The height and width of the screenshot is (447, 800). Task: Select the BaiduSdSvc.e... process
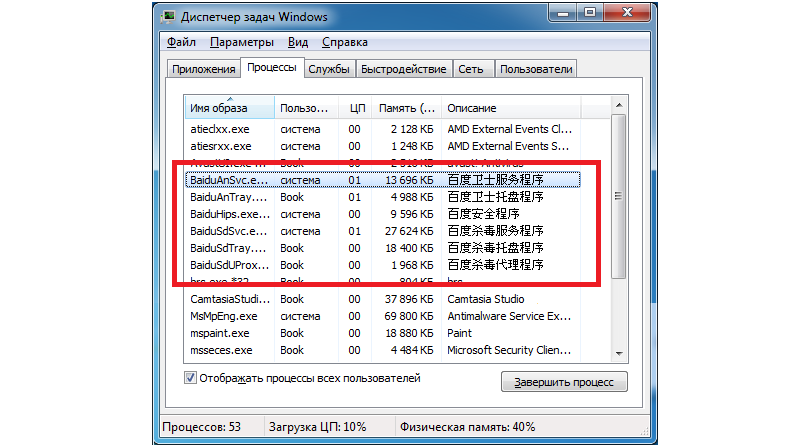point(383,231)
